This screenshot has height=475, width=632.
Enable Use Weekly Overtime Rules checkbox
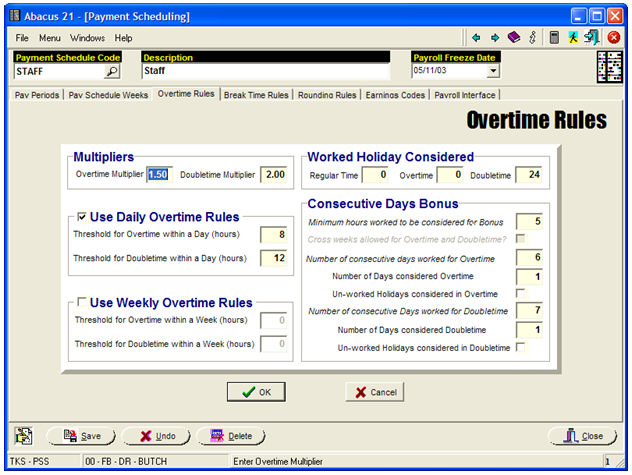pos(81,302)
